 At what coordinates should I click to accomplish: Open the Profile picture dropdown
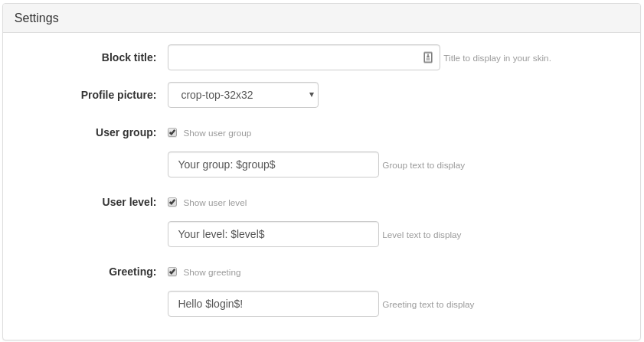(243, 95)
